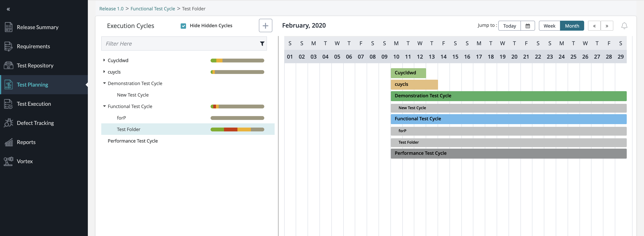Viewport: 644px width, 236px height.
Task: Open Reports in the sidebar menu
Action: (26, 142)
